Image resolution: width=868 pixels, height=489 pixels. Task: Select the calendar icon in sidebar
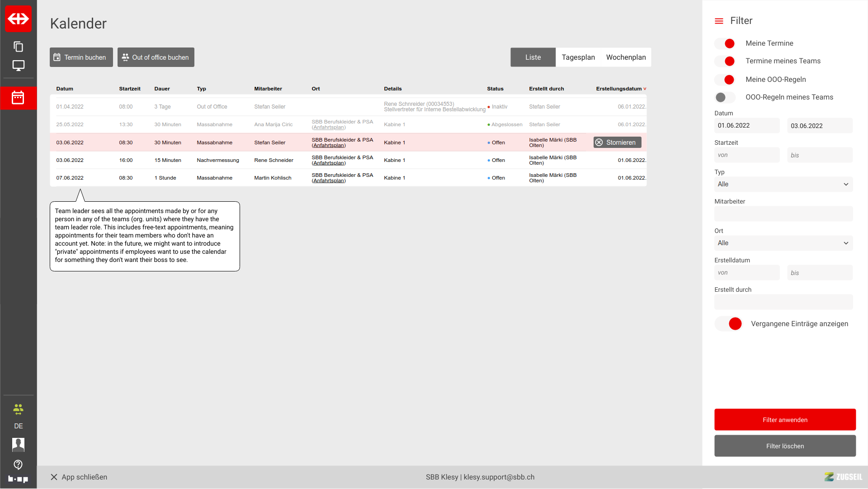point(18,98)
